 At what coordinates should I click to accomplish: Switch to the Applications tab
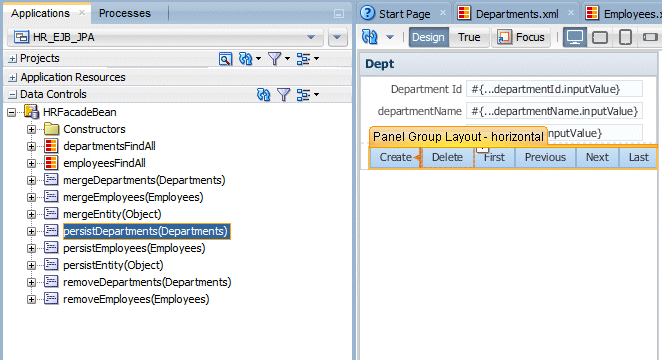pos(40,14)
